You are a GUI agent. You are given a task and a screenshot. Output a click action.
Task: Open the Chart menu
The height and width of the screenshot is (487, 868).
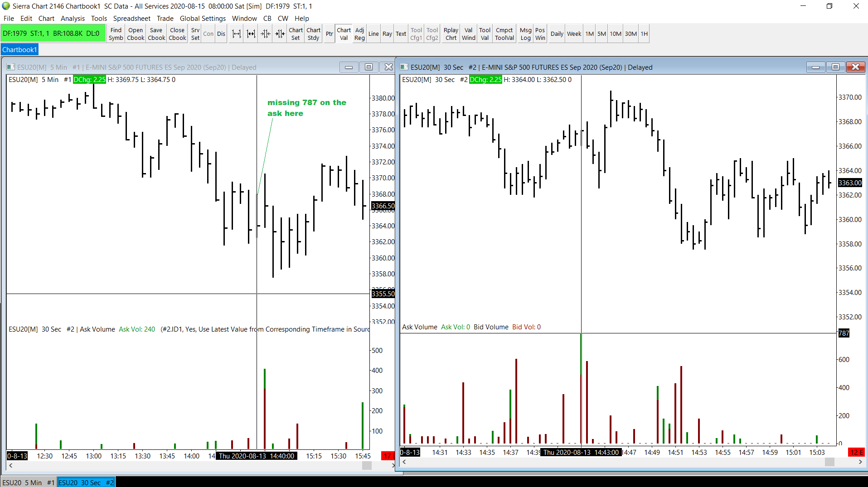(x=46, y=19)
